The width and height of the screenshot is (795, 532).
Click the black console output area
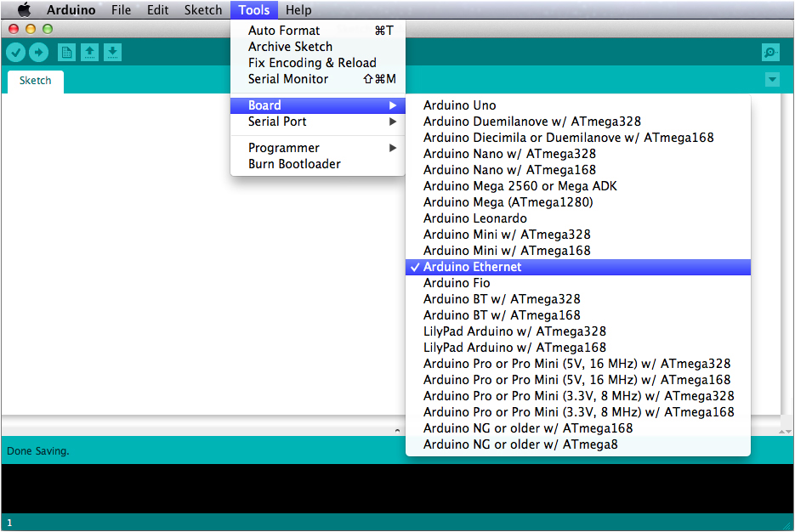pos(397,489)
